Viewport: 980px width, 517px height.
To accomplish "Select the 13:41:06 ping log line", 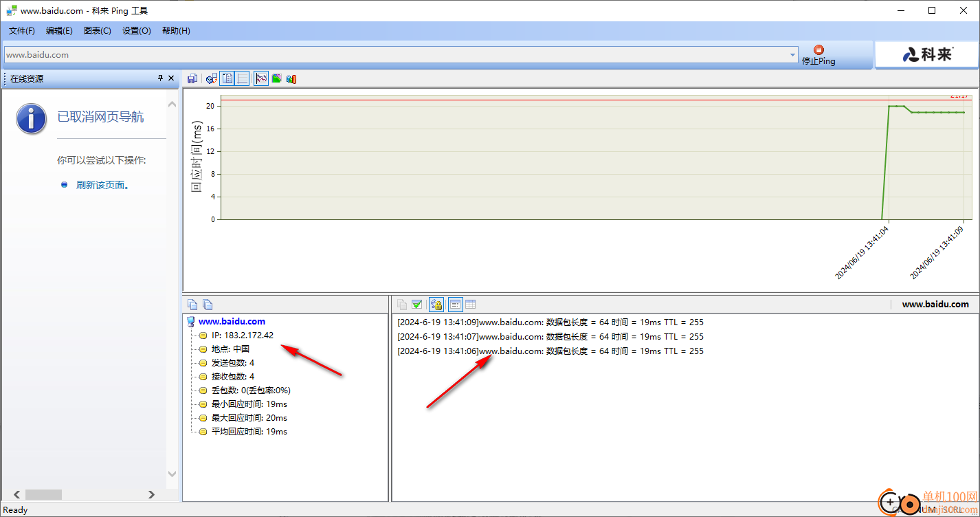I will [550, 351].
